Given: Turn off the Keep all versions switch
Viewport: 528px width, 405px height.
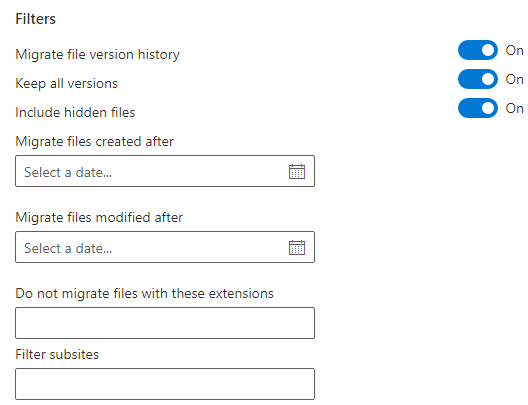Looking at the screenshot, I should (x=477, y=79).
